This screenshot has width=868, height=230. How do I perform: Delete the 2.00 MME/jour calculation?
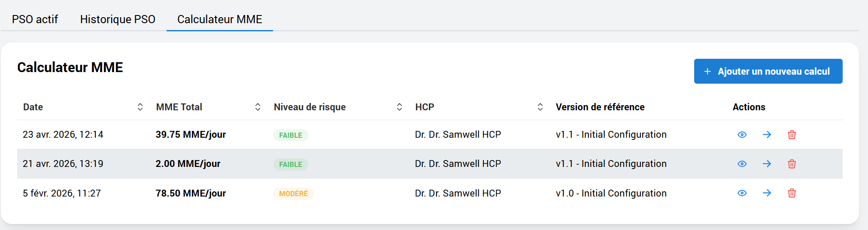click(792, 164)
